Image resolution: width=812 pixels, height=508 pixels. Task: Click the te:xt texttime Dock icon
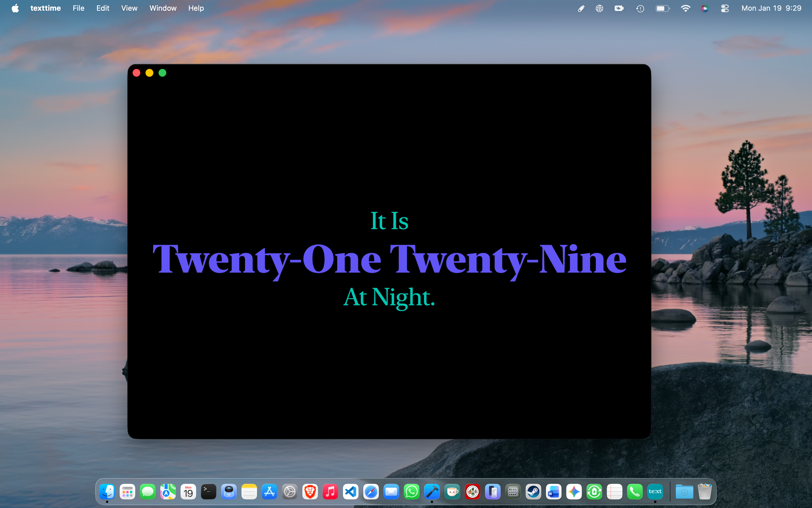655,492
